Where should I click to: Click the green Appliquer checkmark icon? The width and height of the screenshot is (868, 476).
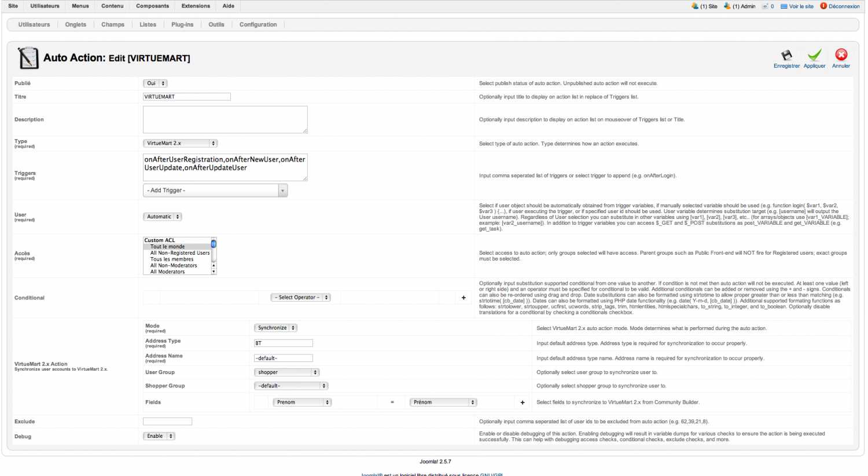click(x=814, y=56)
